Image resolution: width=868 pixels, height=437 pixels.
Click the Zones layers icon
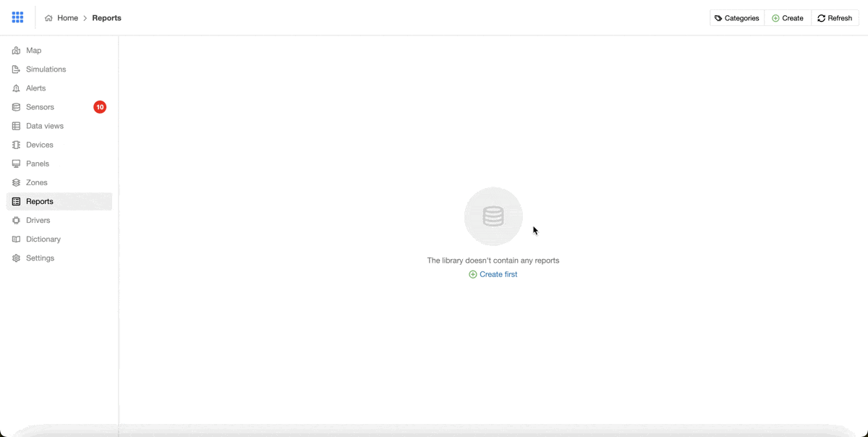pos(16,182)
